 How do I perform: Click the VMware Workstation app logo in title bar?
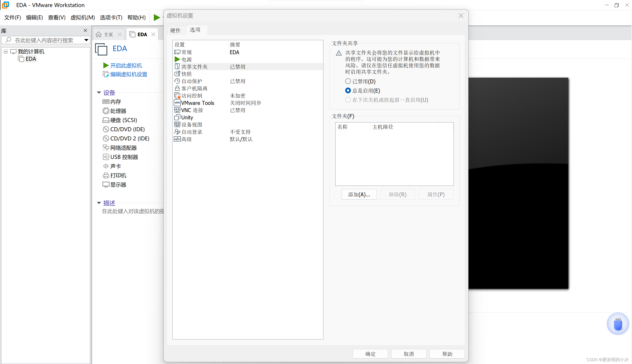tap(5, 5)
